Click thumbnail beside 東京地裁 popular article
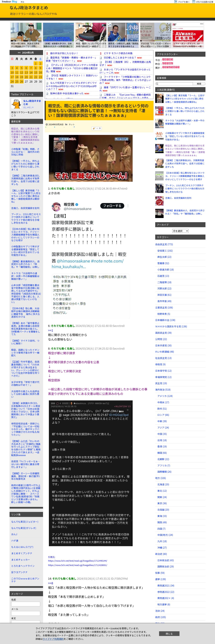Viewport: 215px width, 644px height. click(x=159, y=98)
